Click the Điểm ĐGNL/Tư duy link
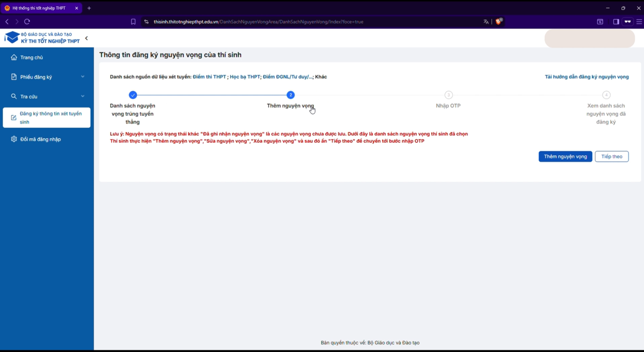Viewport: 644px width, 352px height. (x=287, y=77)
